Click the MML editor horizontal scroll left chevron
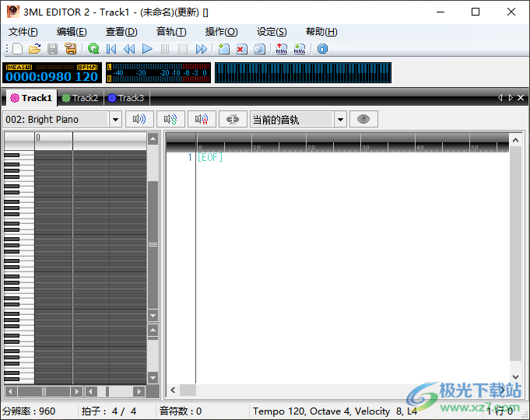Screen dimensions: 530x420 173,390
